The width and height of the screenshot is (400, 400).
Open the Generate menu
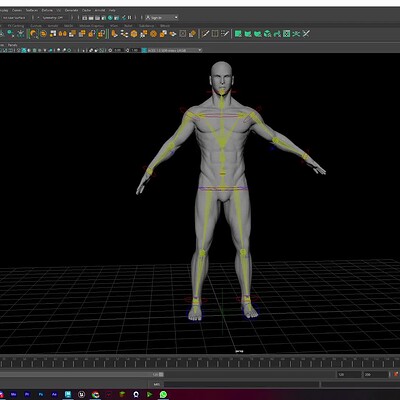pyautogui.click(x=71, y=10)
